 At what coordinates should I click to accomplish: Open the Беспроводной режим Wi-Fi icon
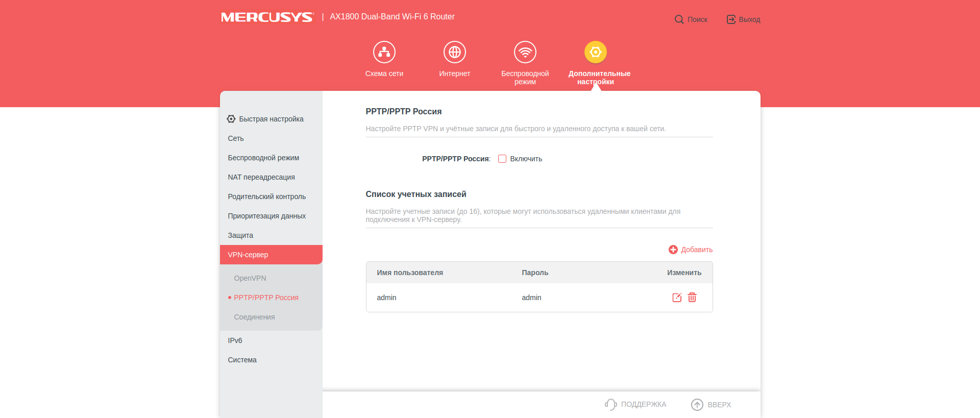525,52
